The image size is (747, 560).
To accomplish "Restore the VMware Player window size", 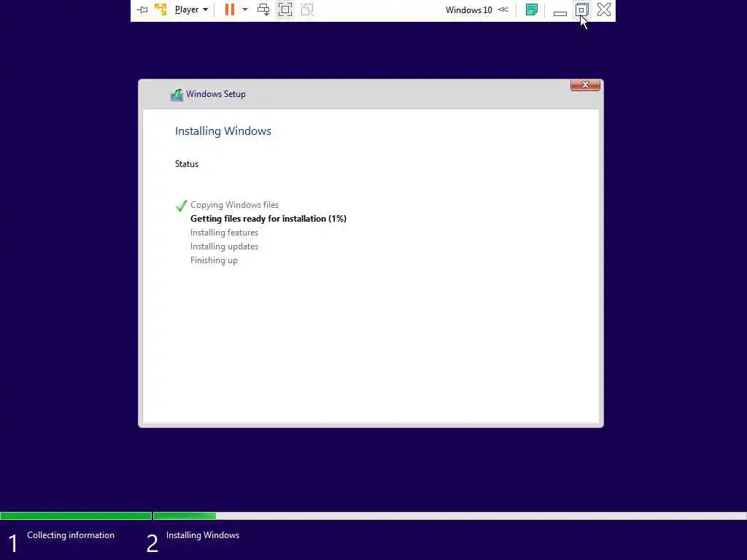I will [581, 9].
